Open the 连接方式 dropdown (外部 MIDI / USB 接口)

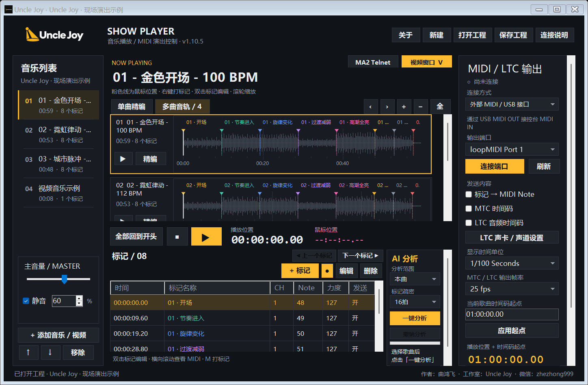pyautogui.click(x=512, y=104)
